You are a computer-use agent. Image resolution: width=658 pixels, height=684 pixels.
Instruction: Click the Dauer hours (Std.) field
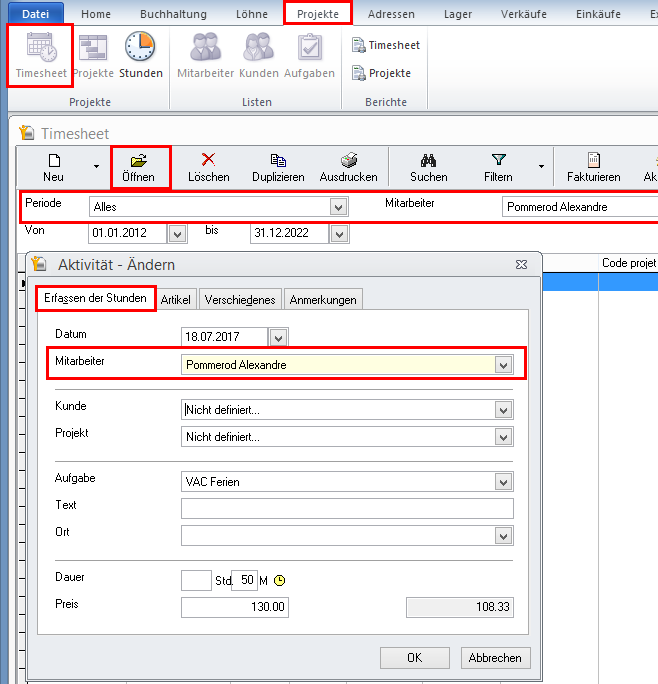pyautogui.click(x=196, y=581)
